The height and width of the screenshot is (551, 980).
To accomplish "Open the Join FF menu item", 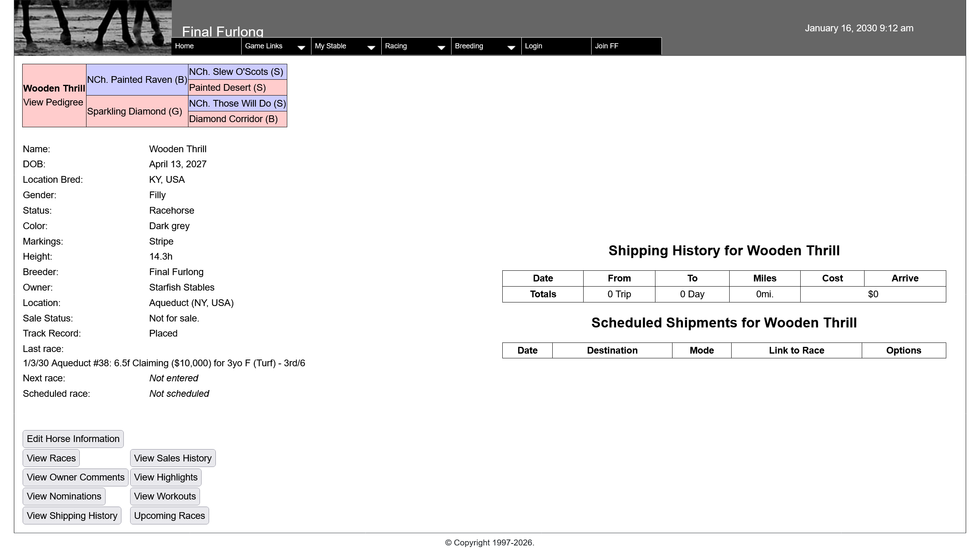I will [x=606, y=46].
